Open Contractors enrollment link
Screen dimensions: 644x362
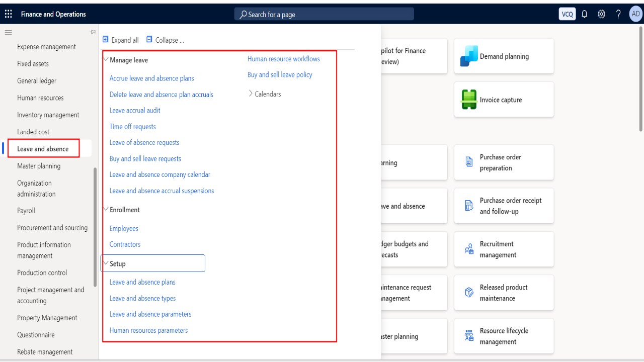click(x=125, y=245)
